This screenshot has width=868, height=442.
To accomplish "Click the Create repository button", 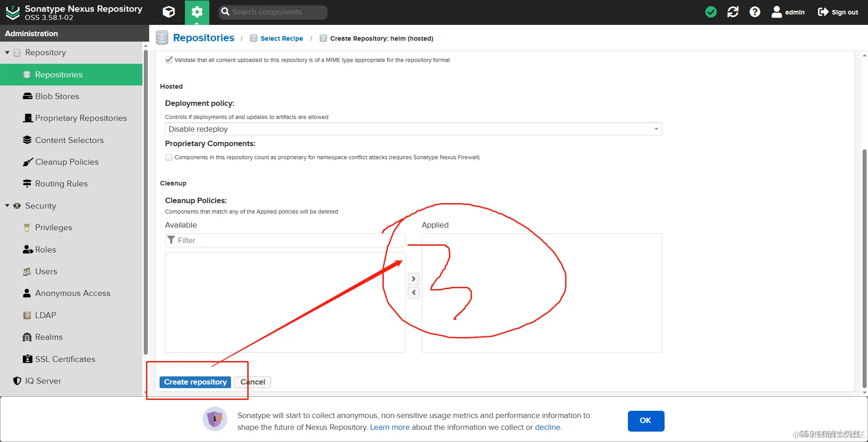I will coord(195,382).
